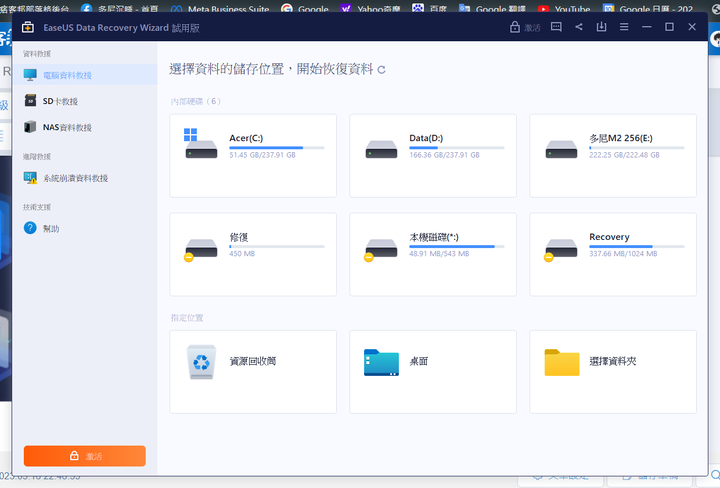This screenshot has width=720, height=488.
Task: Click the Data(D:) hard drive icon
Action: (381, 149)
